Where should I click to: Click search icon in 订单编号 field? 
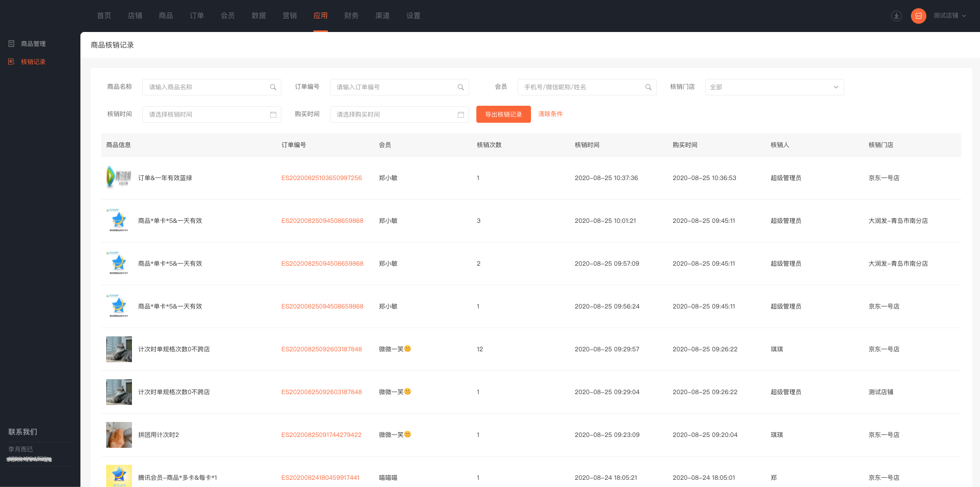point(461,87)
